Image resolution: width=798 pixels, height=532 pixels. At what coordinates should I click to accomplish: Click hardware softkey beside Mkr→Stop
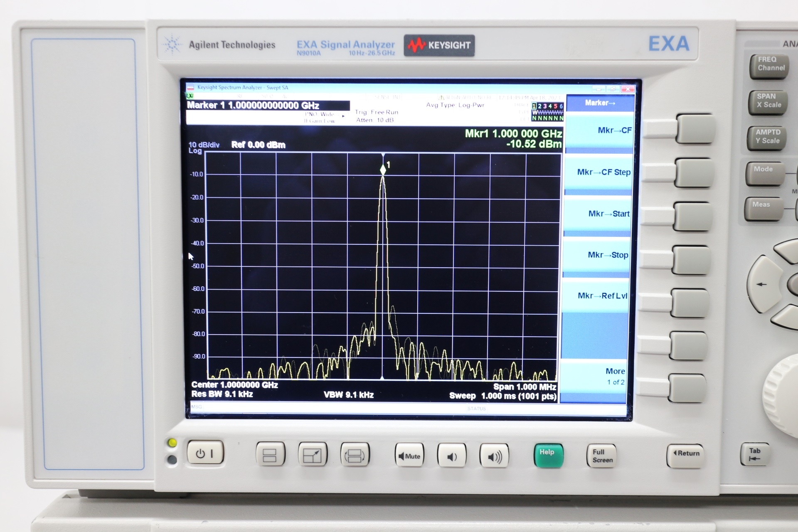(x=691, y=260)
